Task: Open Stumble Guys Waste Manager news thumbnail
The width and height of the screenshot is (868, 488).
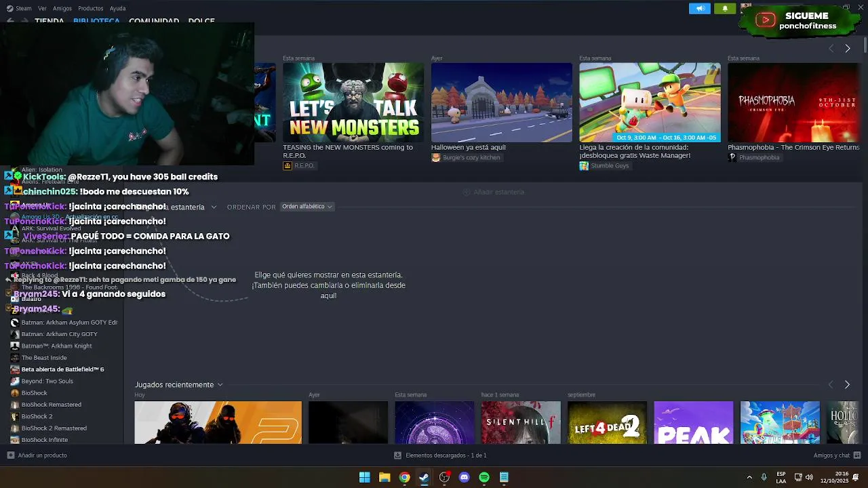Action: click(650, 102)
